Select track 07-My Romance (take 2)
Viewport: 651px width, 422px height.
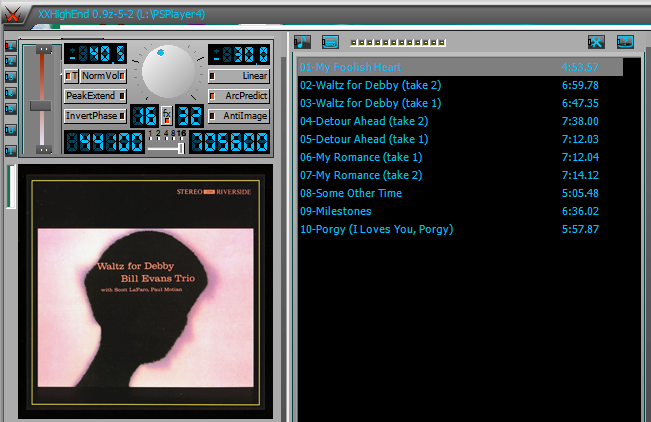(x=460, y=175)
